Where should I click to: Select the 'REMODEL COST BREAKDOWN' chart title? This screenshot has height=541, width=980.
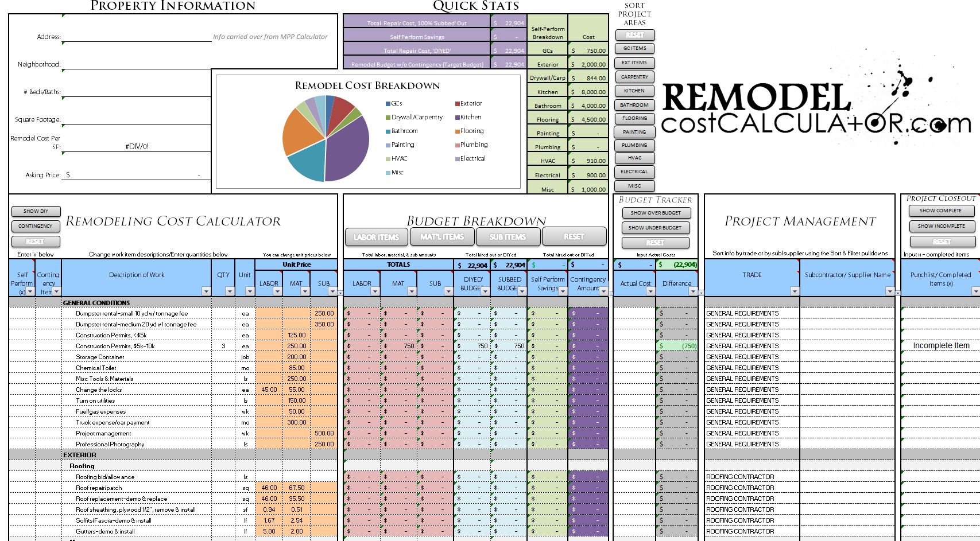(x=367, y=85)
